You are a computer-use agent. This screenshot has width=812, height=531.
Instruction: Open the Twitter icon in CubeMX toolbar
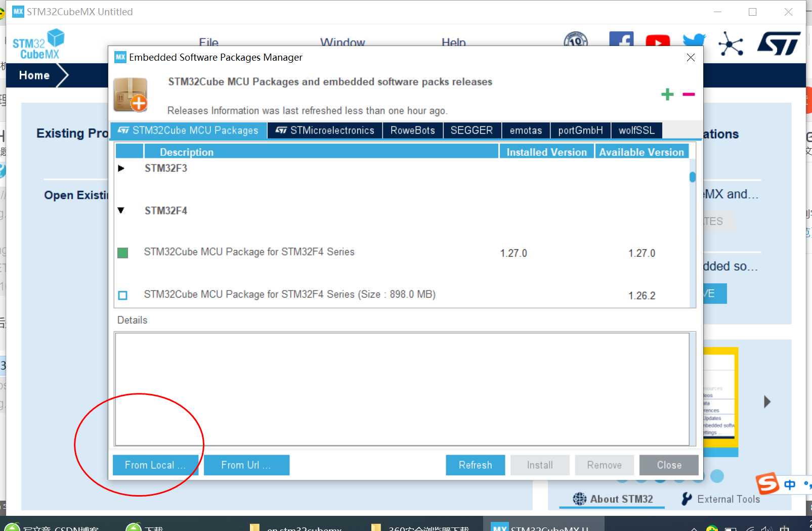click(x=694, y=40)
